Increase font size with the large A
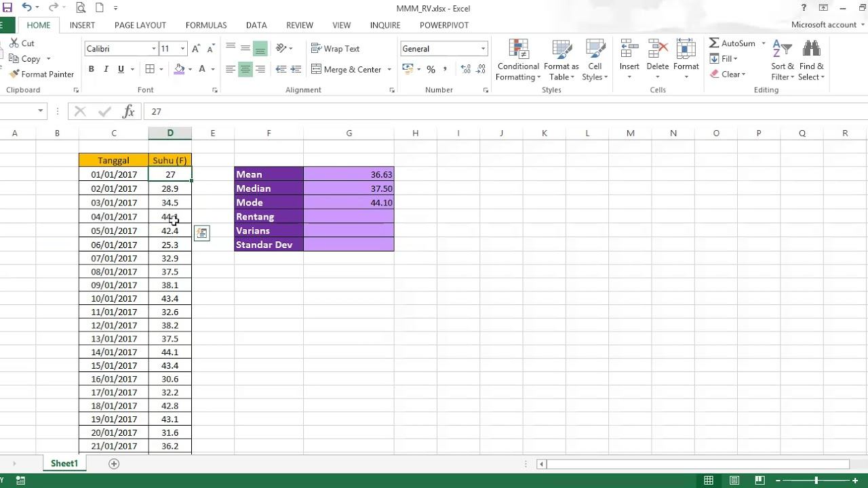Screen dimensions: 868x488 pyautogui.click(x=196, y=49)
